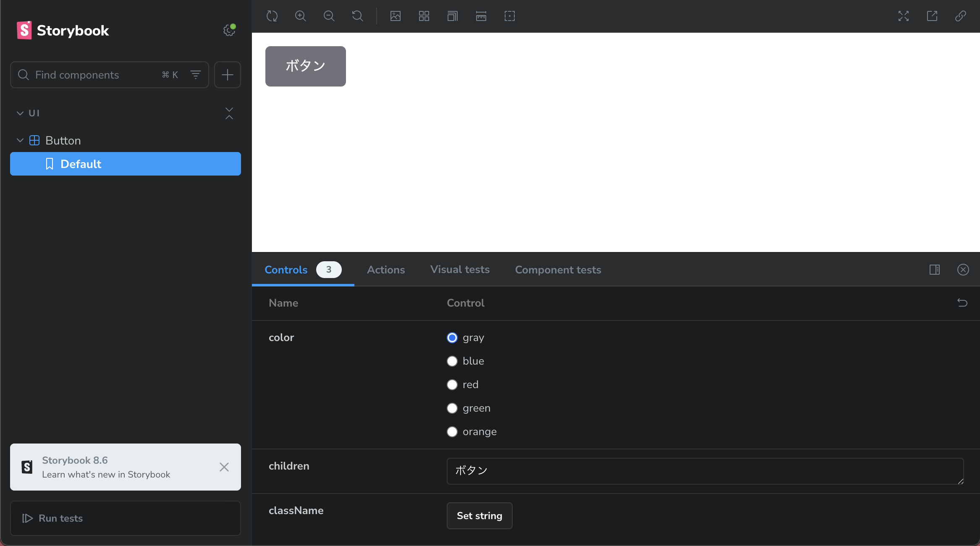Change the preview background tool

tap(396, 16)
